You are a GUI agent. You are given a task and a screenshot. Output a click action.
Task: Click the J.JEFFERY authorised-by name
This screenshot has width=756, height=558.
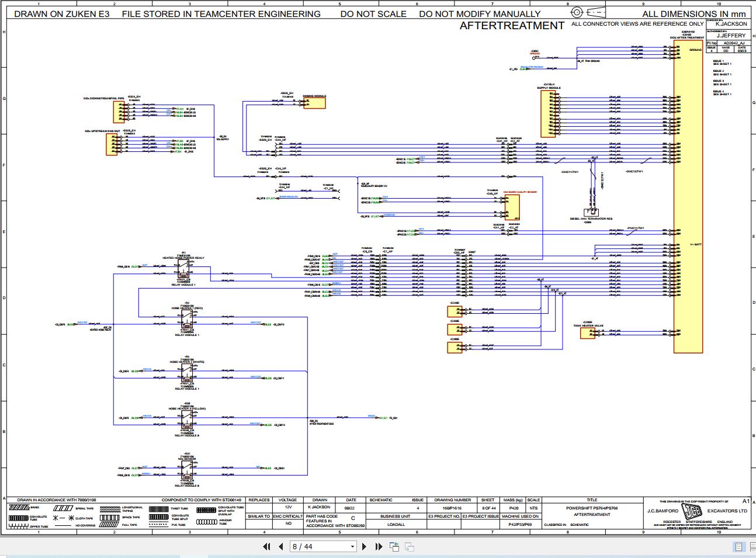point(731,36)
